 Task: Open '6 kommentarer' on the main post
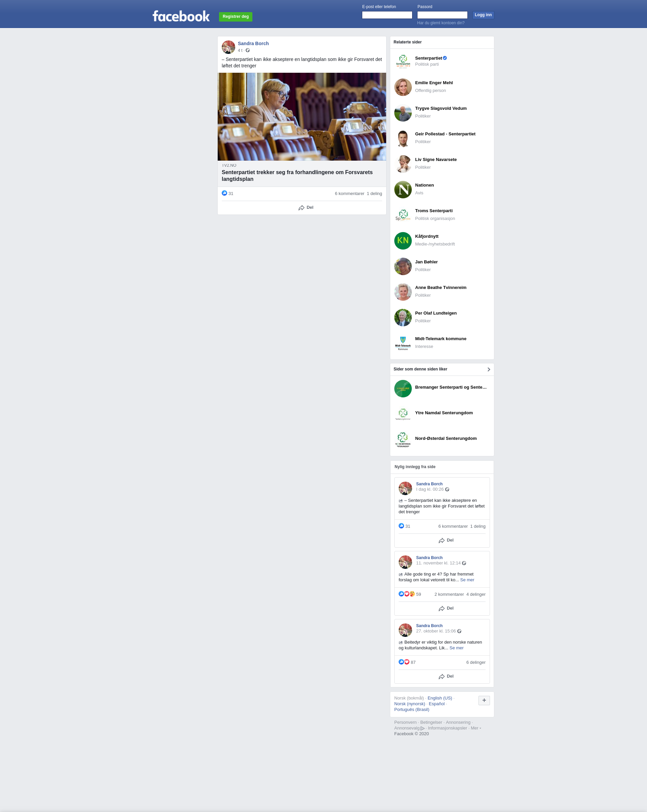(x=349, y=194)
